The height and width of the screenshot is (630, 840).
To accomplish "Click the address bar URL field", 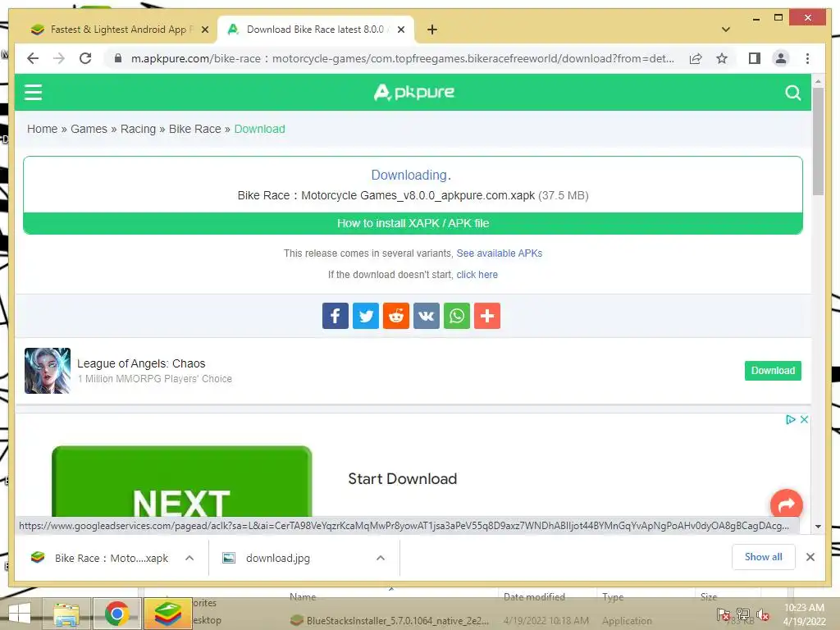I will [402, 58].
